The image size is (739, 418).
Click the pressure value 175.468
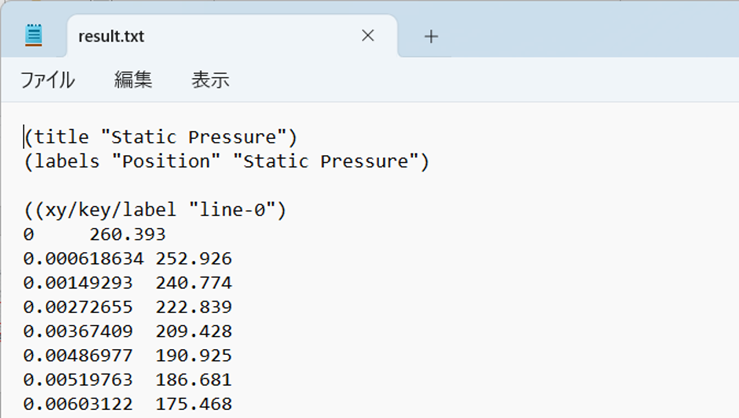(x=194, y=404)
